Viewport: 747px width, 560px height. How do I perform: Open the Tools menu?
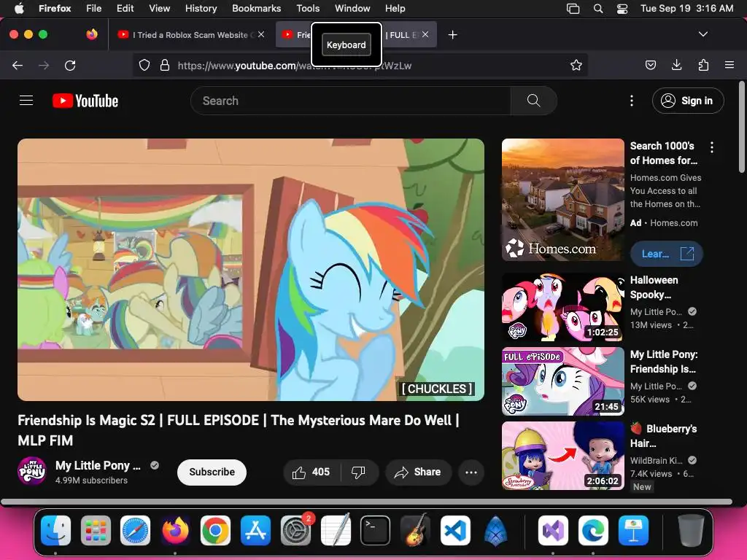(308, 8)
